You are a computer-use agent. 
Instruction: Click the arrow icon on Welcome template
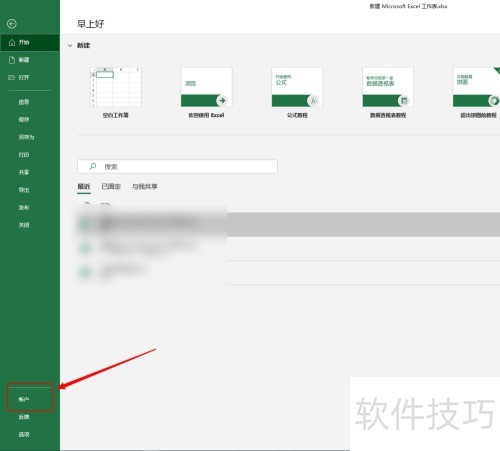222,100
